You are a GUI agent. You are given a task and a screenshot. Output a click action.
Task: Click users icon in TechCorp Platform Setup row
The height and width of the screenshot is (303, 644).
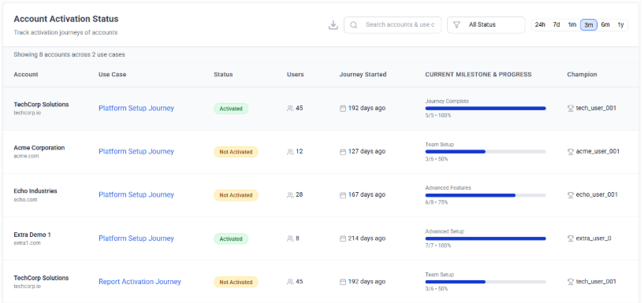[290, 109]
